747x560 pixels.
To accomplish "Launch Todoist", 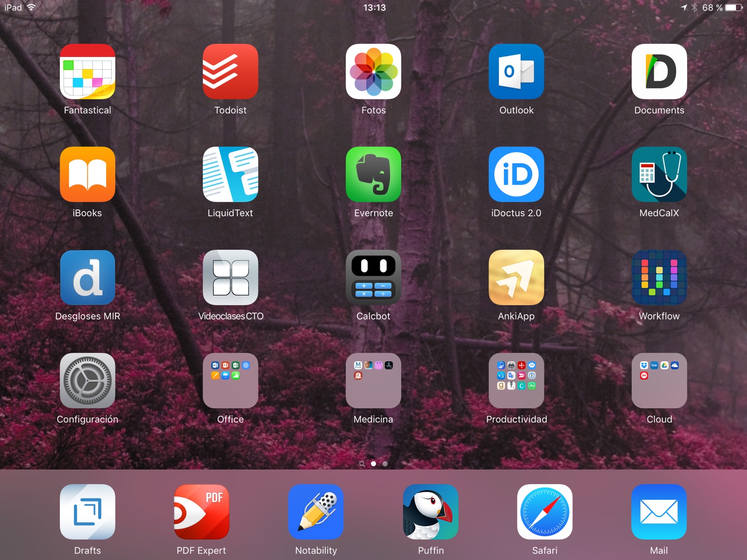I will [x=231, y=71].
